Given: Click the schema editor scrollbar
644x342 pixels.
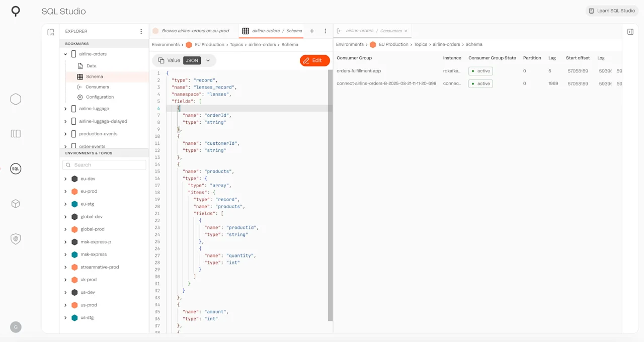Looking at the screenshot, I should (x=331, y=151).
